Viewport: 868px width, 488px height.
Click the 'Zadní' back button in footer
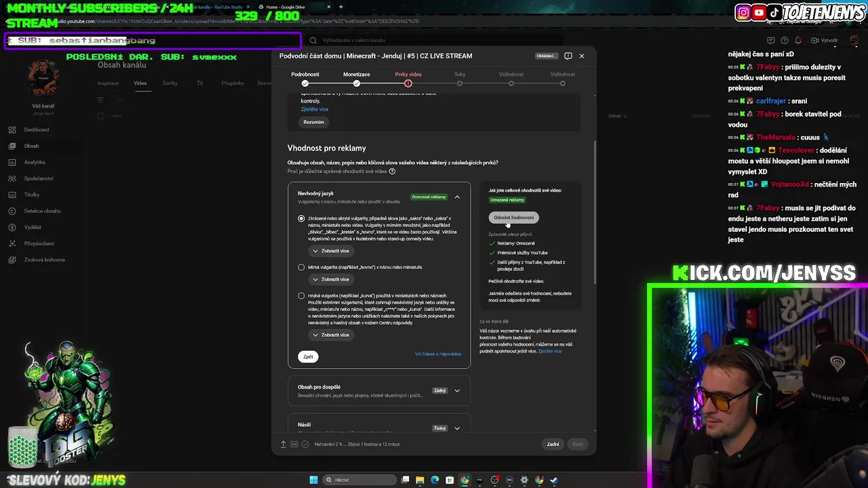(553, 444)
